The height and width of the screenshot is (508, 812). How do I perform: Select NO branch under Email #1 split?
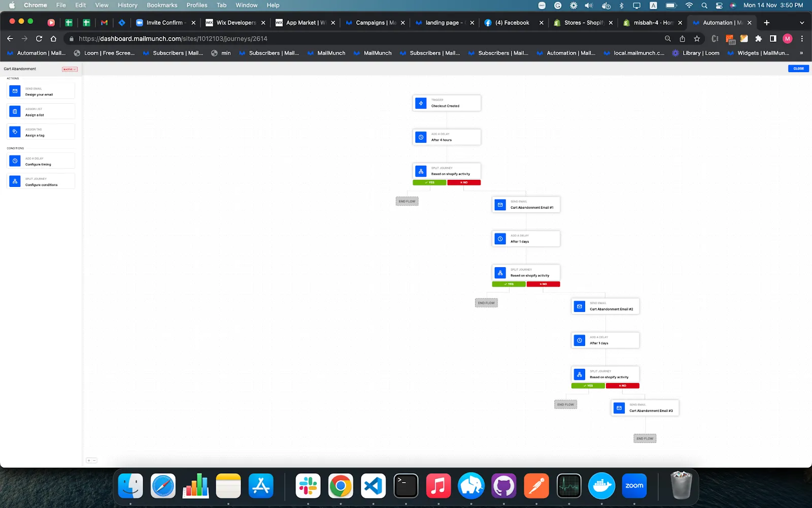(543, 284)
